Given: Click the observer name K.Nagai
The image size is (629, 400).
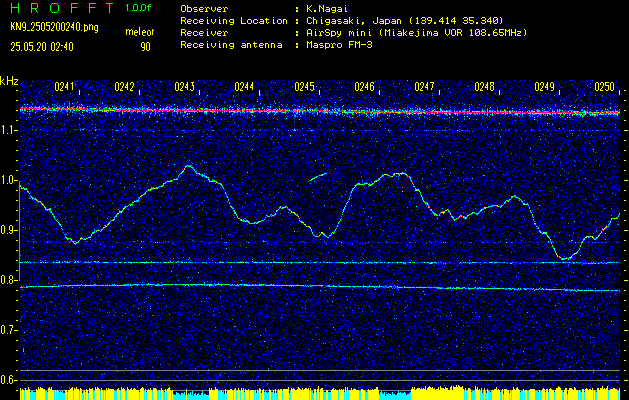Looking at the screenshot, I should click(329, 8).
